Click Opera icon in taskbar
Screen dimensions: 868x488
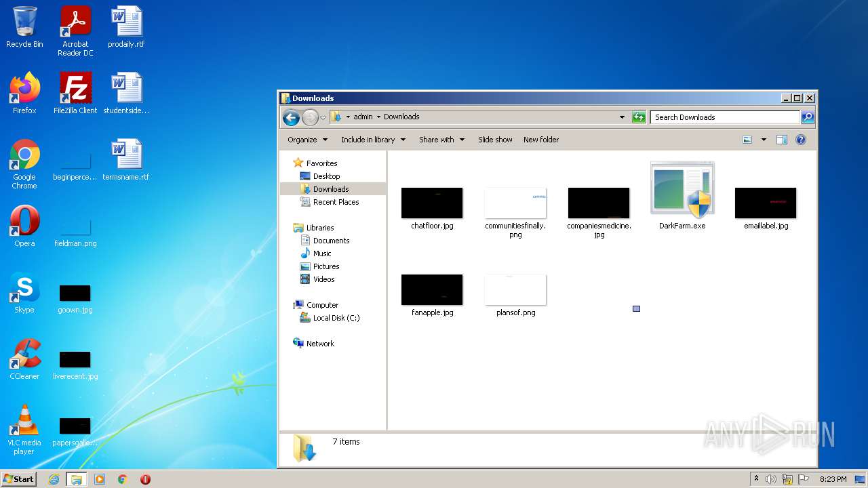pyautogui.click(x=145, y=479)
